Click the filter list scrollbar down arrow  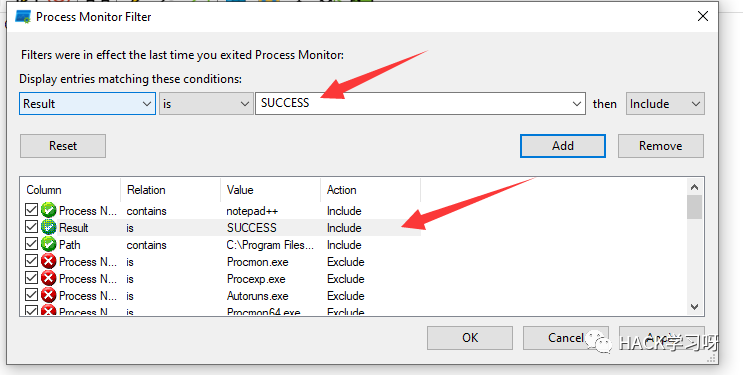(x=694, y=307)
